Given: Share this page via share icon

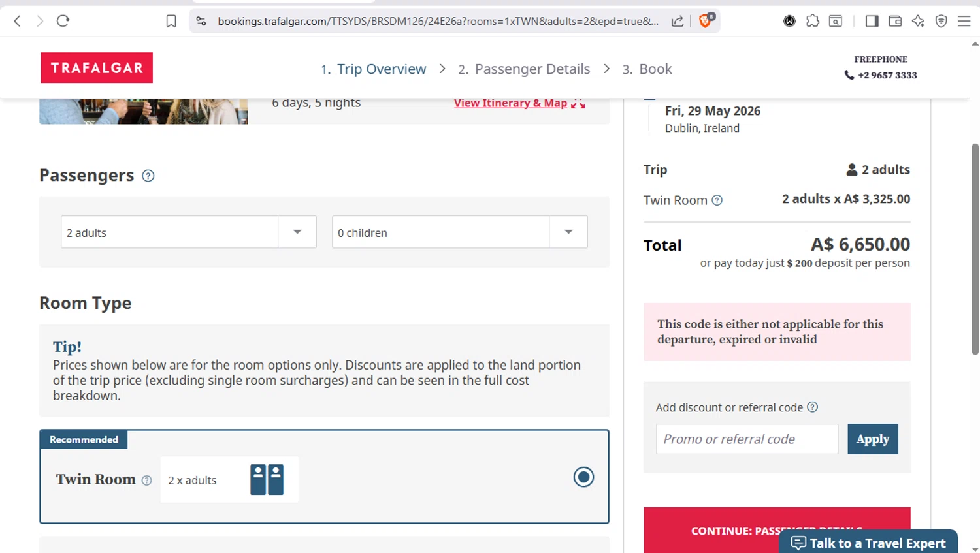Looking at the screenshot, I should pyautogui.click(x=678, y=21).
